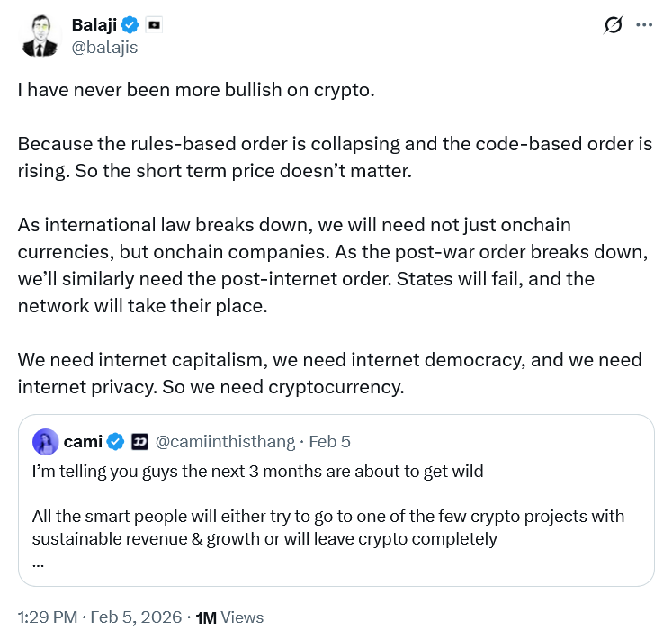Click the affiliation badge beside Balaji's checkmark
672x639 pixels.
tap(155, 25)
